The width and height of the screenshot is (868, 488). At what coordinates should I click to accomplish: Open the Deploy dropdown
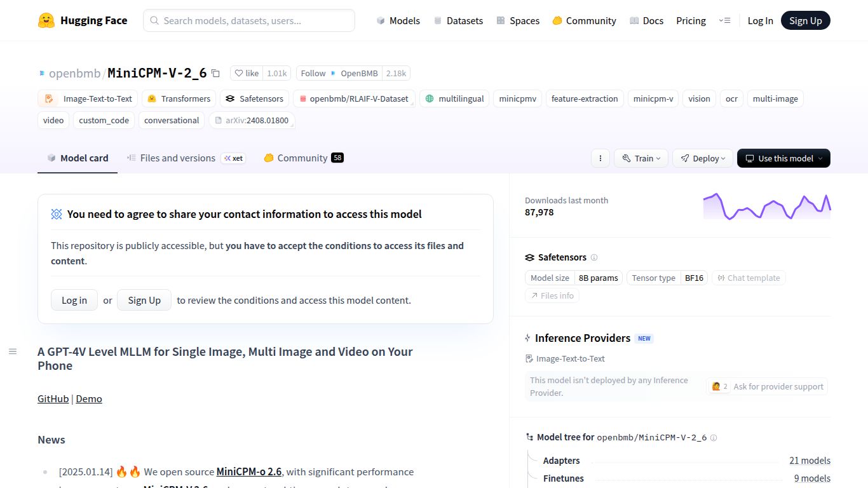702,158
